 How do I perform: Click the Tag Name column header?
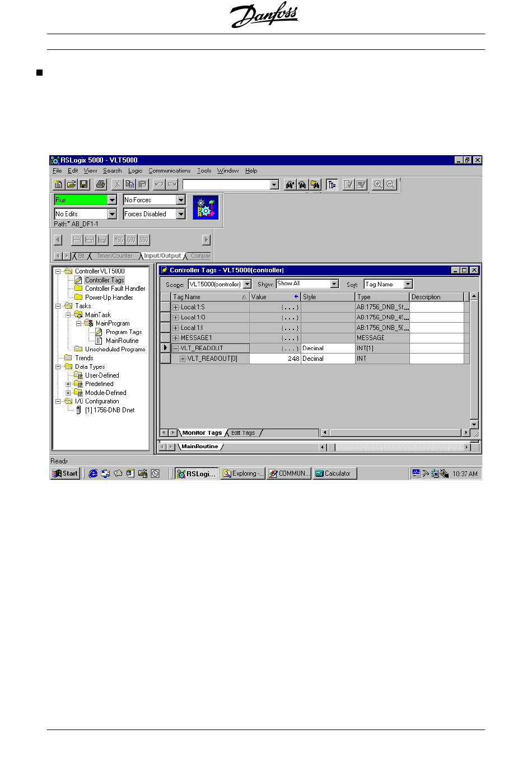click(210, 297)
